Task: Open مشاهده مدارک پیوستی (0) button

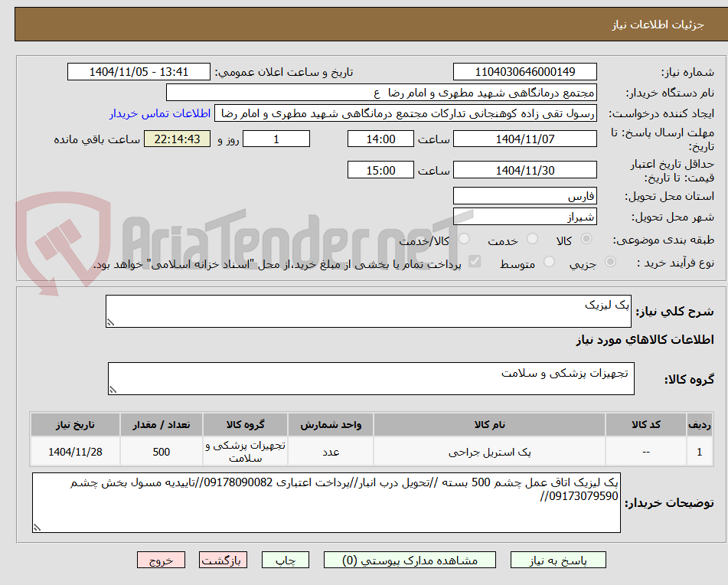Action: click(x=410, y=560)
